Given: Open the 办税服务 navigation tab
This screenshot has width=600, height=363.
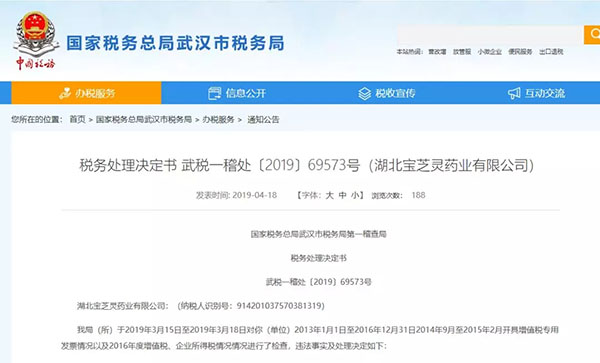Looking at the screenshot, I should (86, 93).
